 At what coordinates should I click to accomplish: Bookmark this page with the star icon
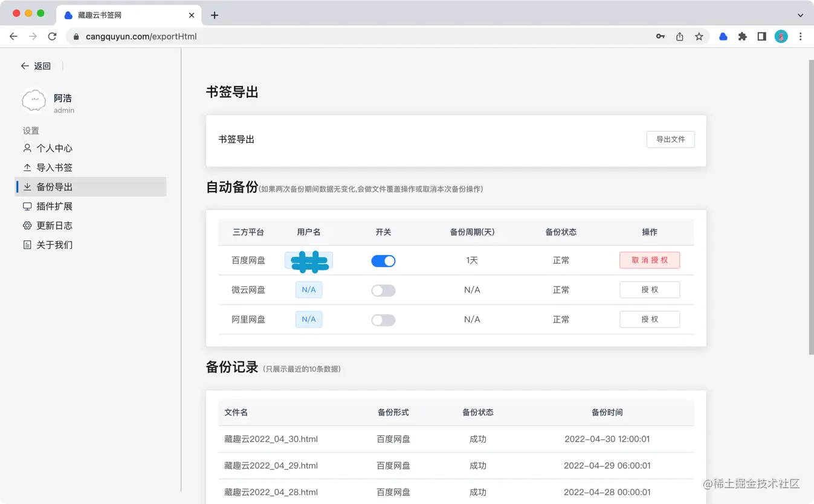point(699,36)
